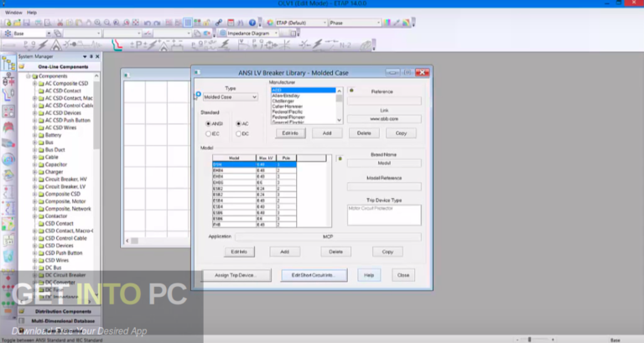Select Allen-Bradley in Manufacturer list
Image resolution: width=644 pixels, height=343 pixels.
286,96
